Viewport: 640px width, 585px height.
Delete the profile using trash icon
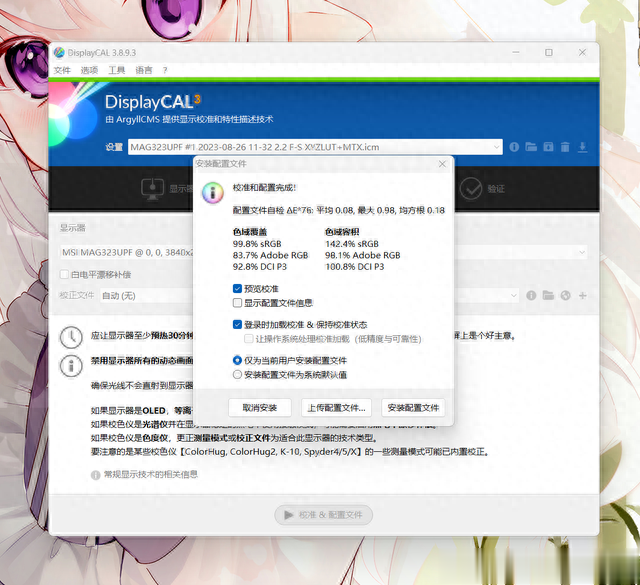click(x=565, y=147)
